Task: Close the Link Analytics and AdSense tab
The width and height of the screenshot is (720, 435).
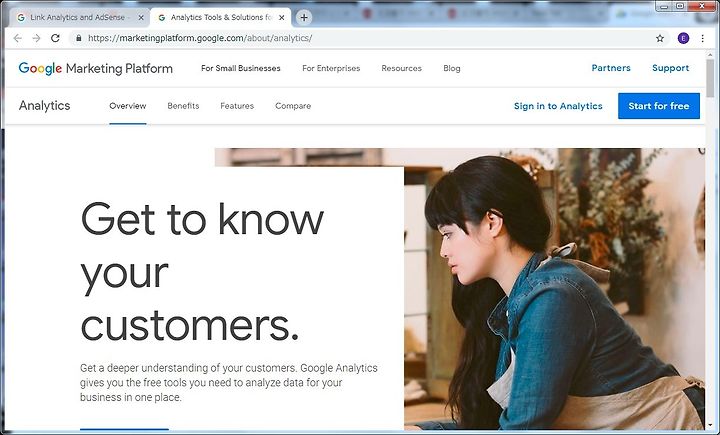Action: [141, 17]
